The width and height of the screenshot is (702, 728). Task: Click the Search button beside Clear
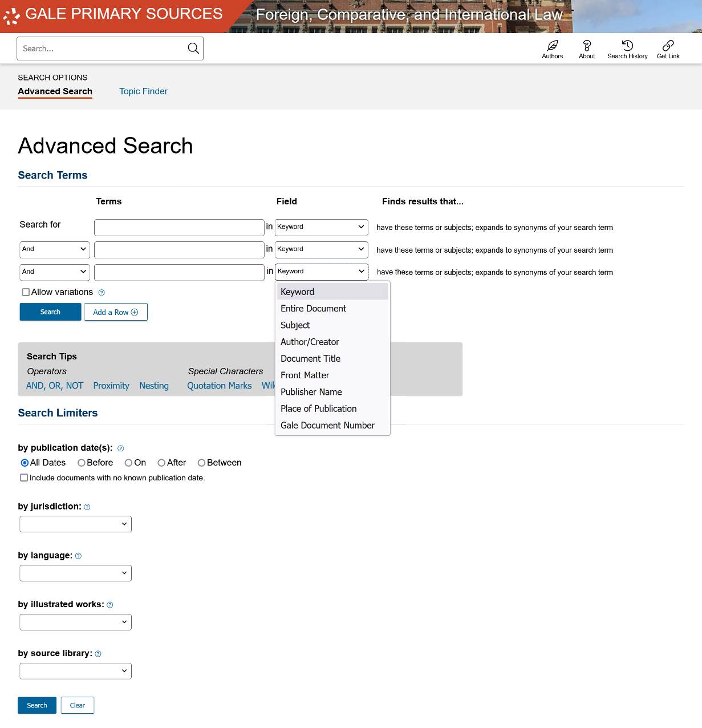click(x=37, y=705)
